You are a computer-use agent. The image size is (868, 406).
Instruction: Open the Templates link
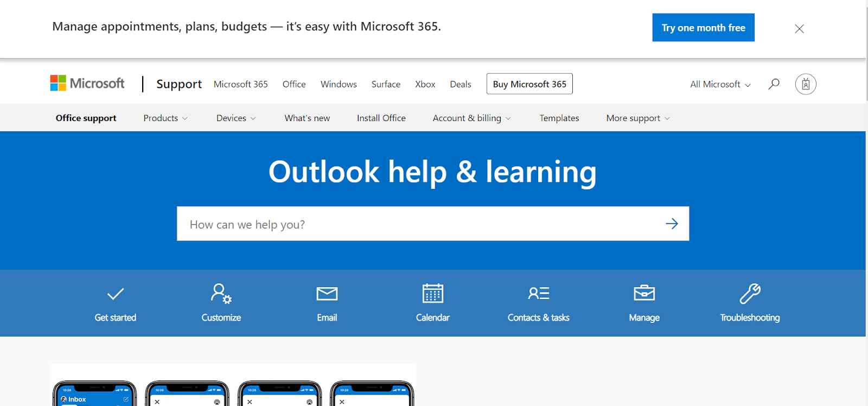point(559,118)
